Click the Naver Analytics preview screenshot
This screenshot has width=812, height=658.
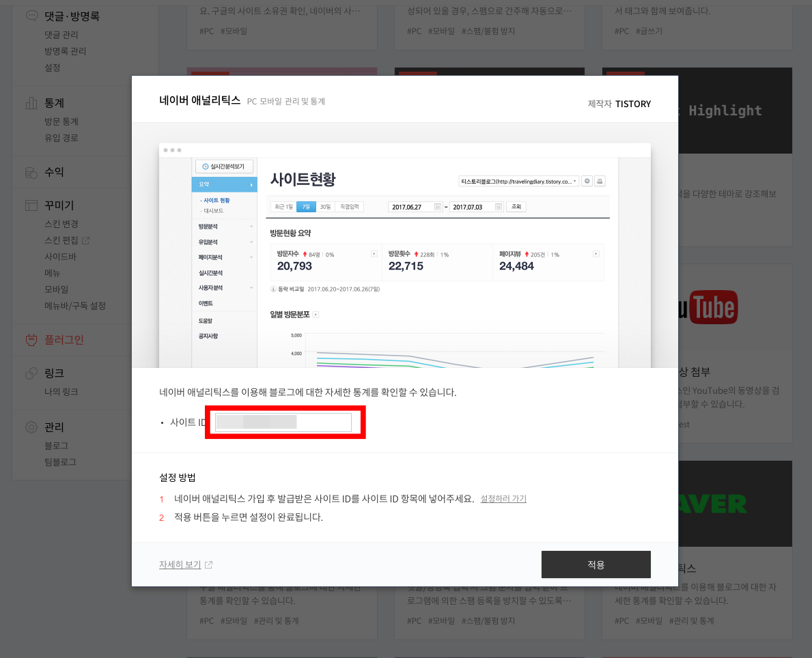click(405, 255)
